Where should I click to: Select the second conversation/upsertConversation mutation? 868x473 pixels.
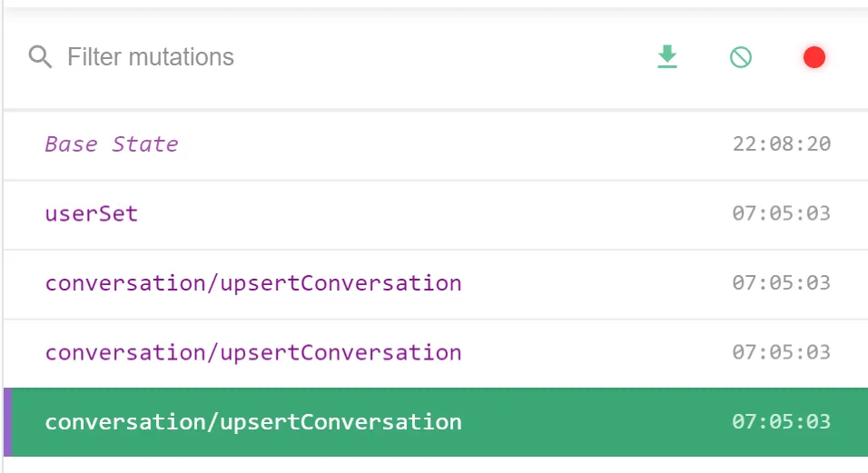tap(253, 352)
